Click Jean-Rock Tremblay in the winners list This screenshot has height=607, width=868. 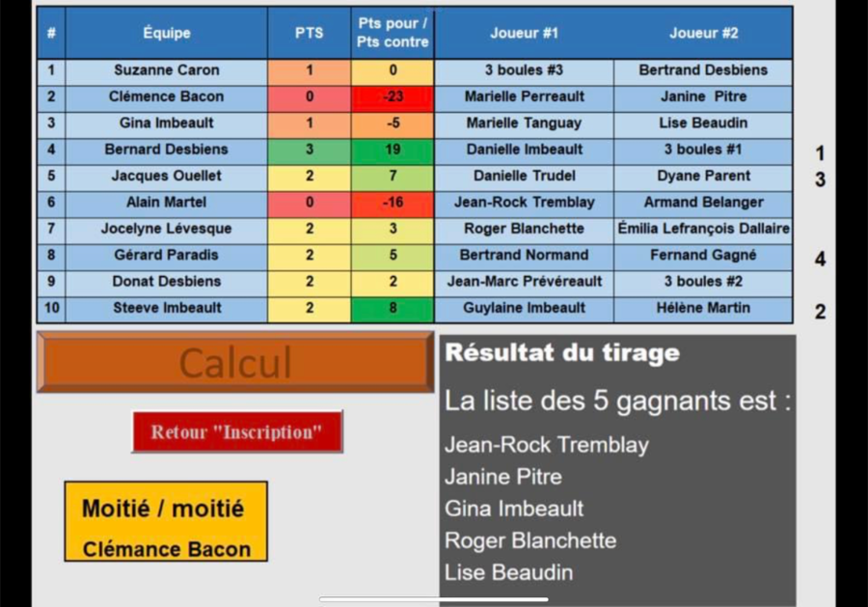[546, 445]
